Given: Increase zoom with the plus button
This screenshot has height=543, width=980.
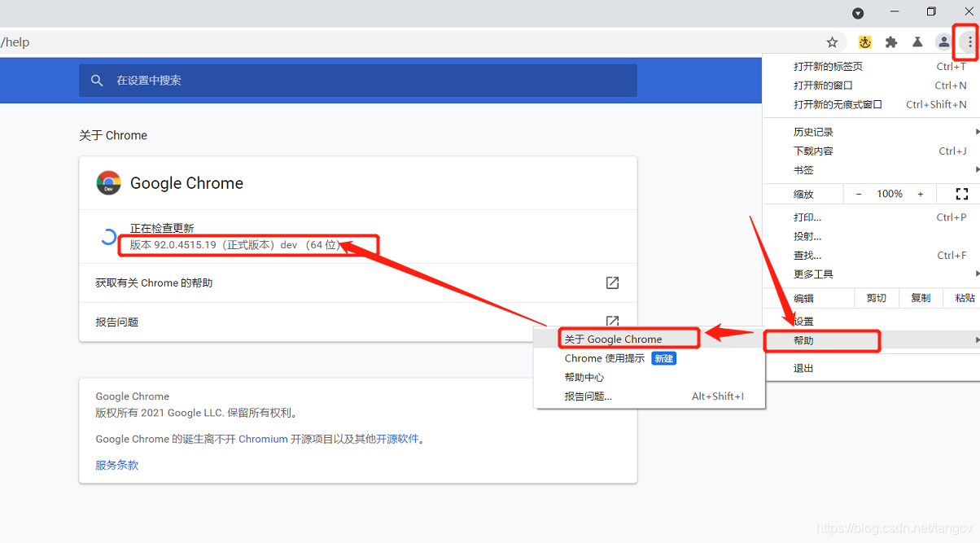Looking at the screenshot, I should pyautogui.click(x=921, y=194).
